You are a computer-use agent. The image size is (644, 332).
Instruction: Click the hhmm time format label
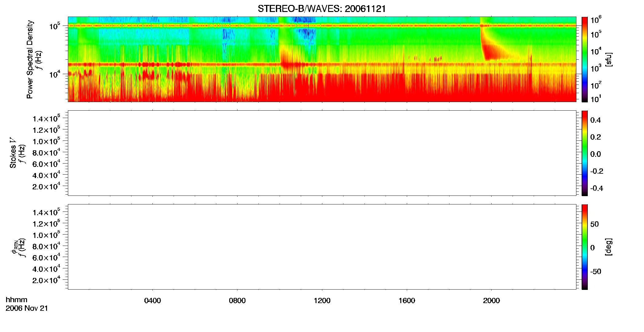16,300
